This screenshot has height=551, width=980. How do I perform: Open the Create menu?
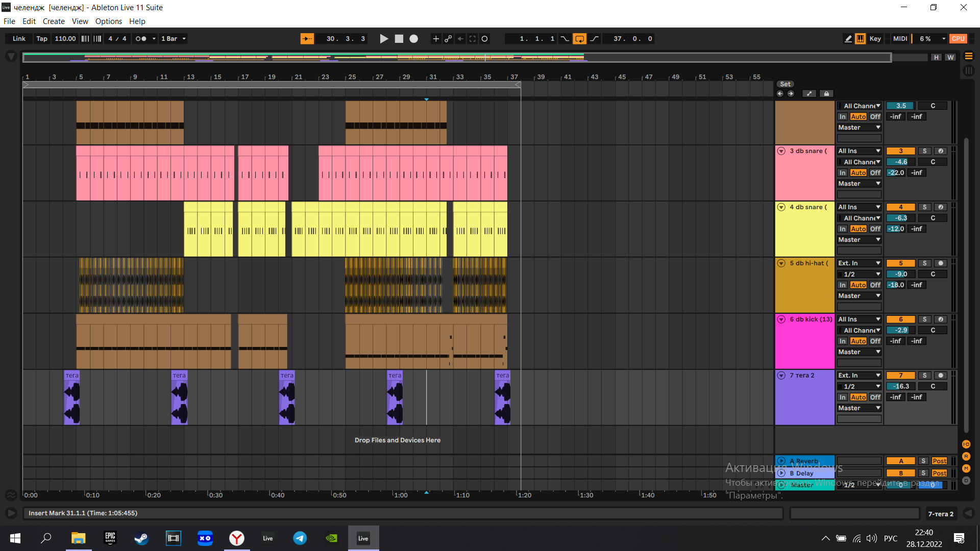click(54, 21)
